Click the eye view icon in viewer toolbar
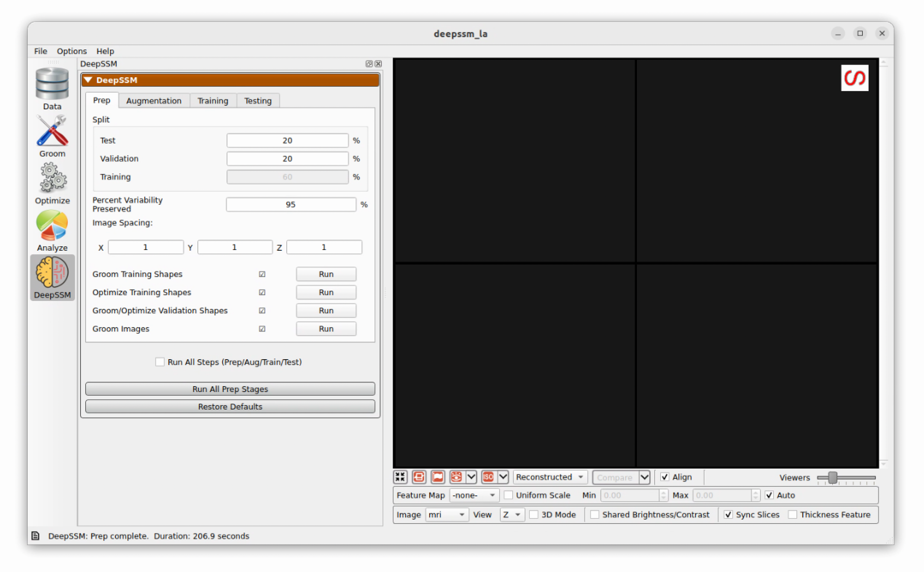 point(457,477)
